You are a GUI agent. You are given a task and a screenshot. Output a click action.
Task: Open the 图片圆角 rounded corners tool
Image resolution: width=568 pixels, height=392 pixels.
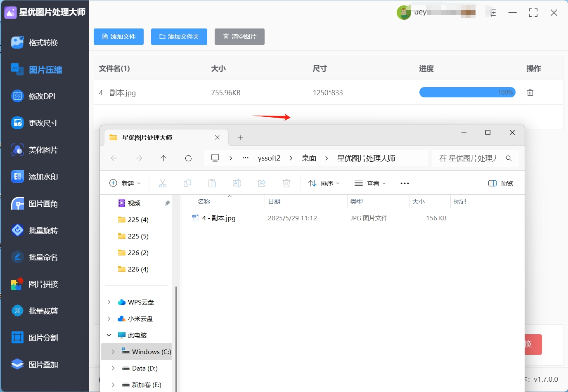tap(35, 203)
